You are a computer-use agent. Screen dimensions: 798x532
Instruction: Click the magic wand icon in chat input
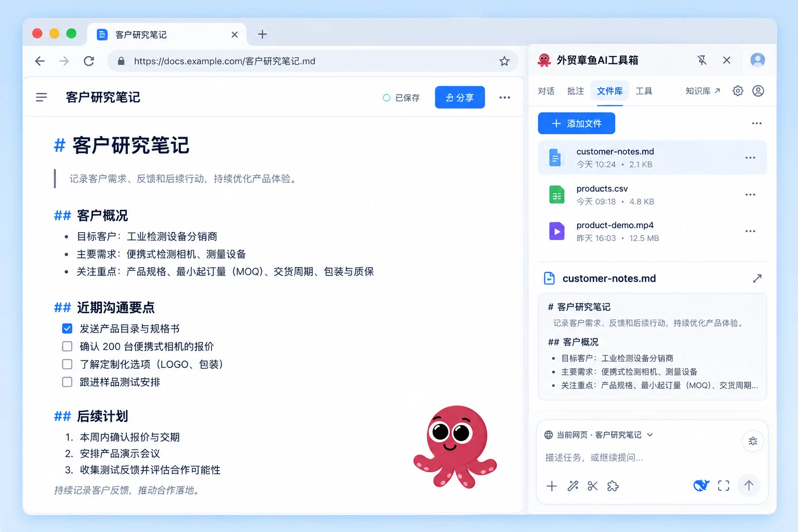573,486
